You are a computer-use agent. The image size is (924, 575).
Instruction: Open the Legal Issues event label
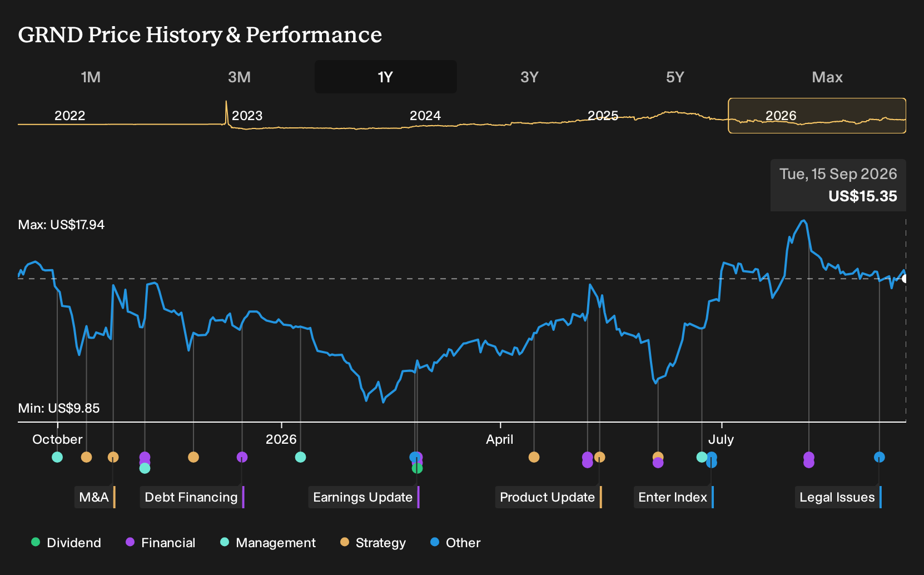[x=838, y=497]
